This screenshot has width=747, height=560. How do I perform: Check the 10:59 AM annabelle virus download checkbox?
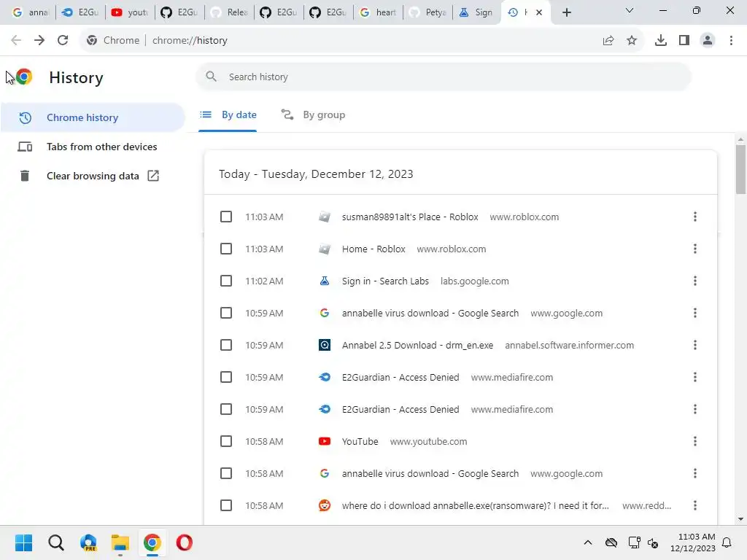(226, 313)
